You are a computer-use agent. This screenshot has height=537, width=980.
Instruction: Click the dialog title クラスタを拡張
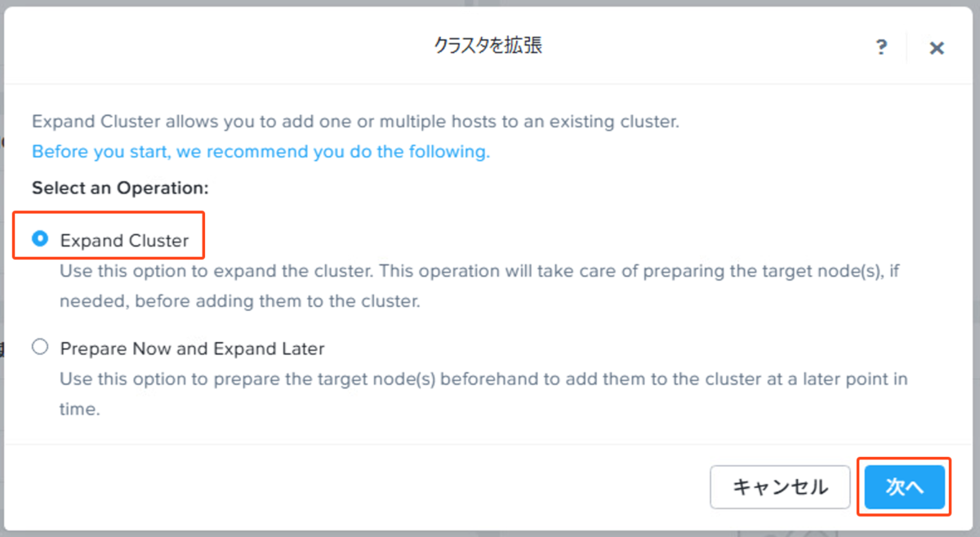click(488, 46)
